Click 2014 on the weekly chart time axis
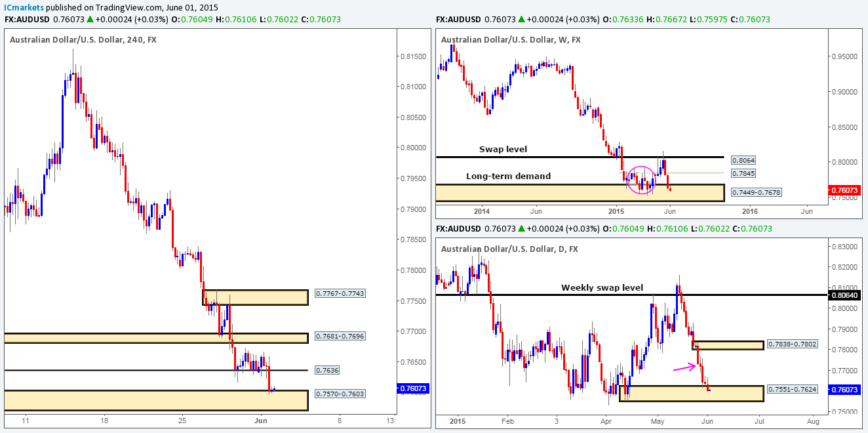This screenshot has height=433, width=868. [x=482, y=211]
